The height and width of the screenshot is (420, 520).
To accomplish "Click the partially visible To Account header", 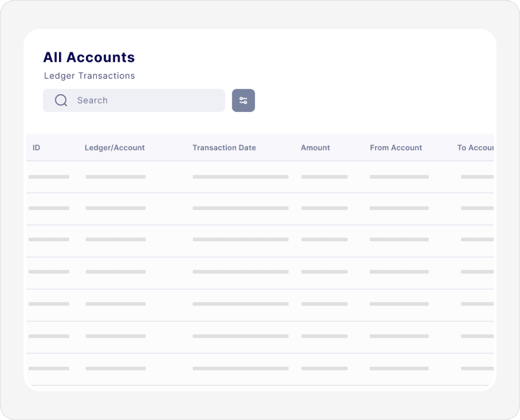I will click(x=475, y=148).
